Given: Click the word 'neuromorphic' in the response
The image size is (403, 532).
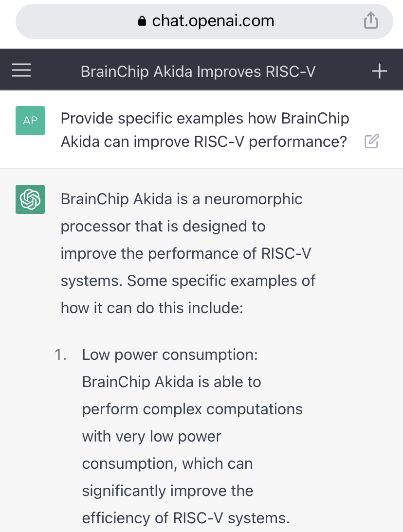Looking at the screenshot, I should [253, 199].
